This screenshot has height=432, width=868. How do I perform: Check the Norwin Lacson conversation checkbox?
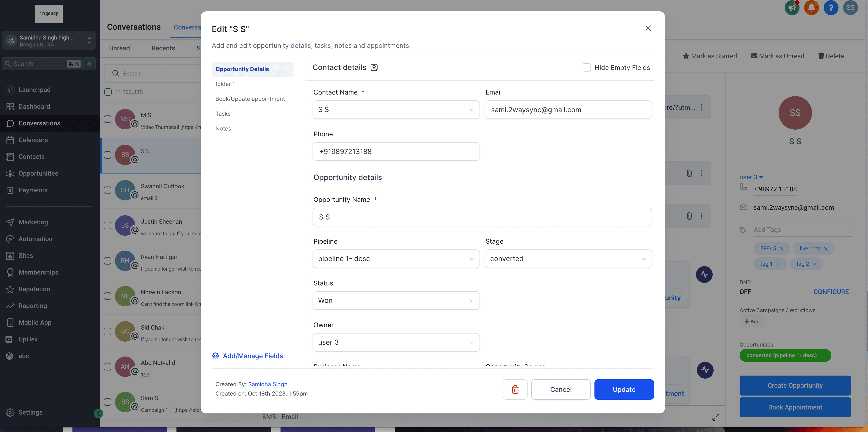(108, 296)
